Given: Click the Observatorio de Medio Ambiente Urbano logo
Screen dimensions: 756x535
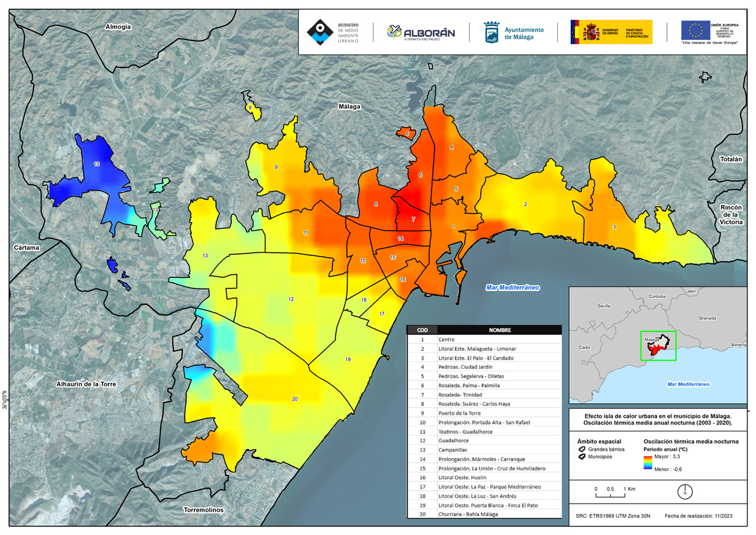Looking at the screenshot, I should pos(334,32).
